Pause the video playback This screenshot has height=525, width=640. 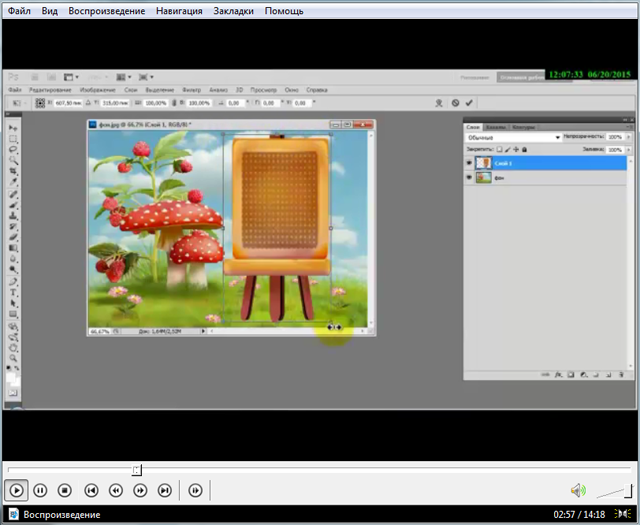click(x=41, y=490)
